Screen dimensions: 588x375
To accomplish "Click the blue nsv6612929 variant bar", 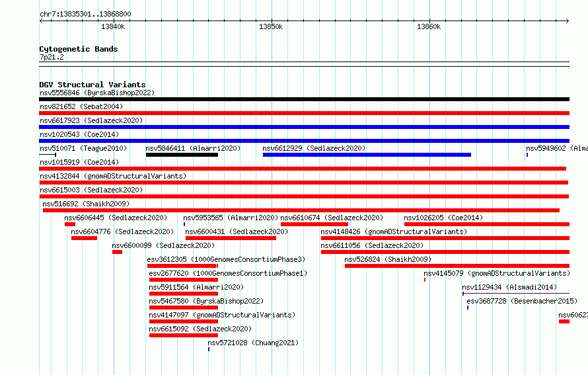I will click(367, 155).
